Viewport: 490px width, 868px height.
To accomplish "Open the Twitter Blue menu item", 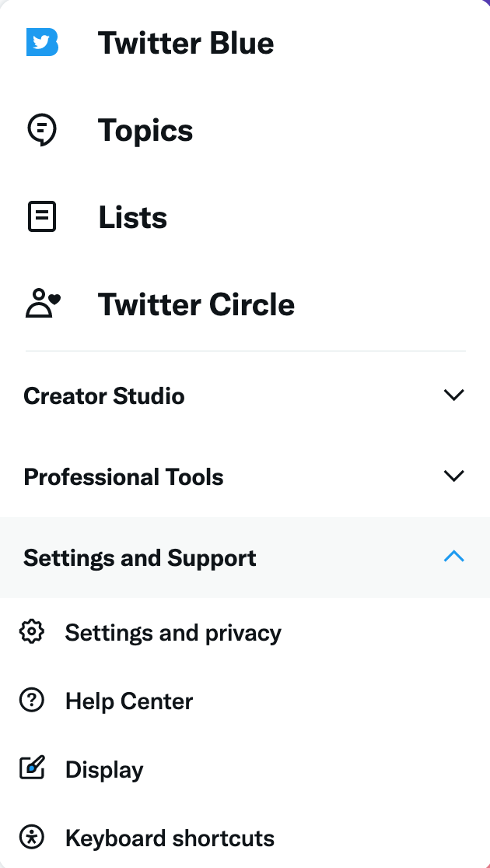I will point(186,44).
